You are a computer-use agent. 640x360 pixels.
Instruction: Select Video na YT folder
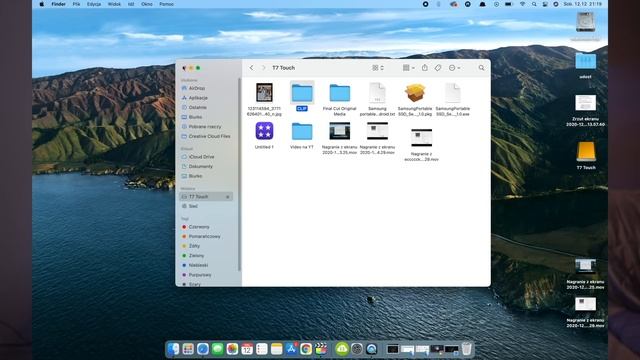302,131
